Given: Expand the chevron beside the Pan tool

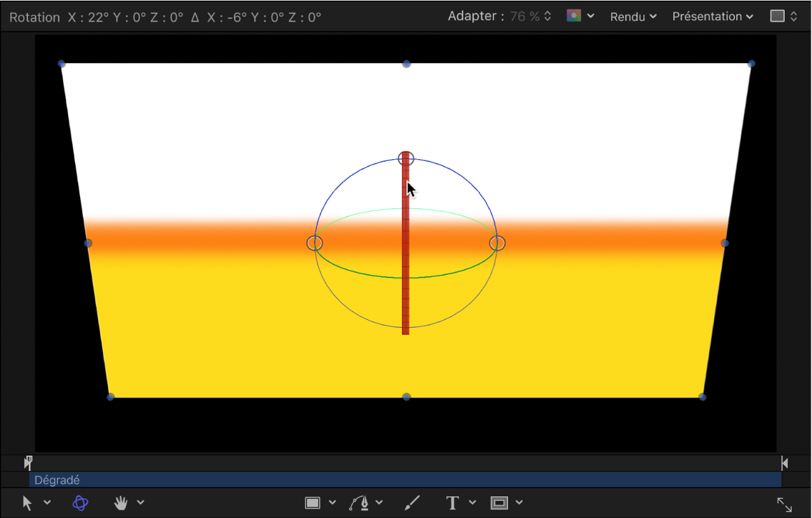Looking at the screenshot, I should tap(141, 503).
